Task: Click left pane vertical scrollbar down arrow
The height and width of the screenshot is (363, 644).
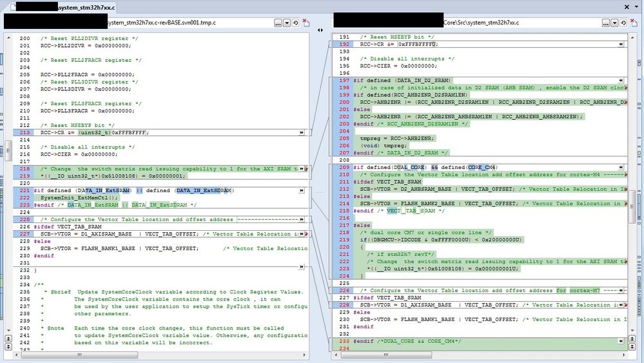Action: 8,330
